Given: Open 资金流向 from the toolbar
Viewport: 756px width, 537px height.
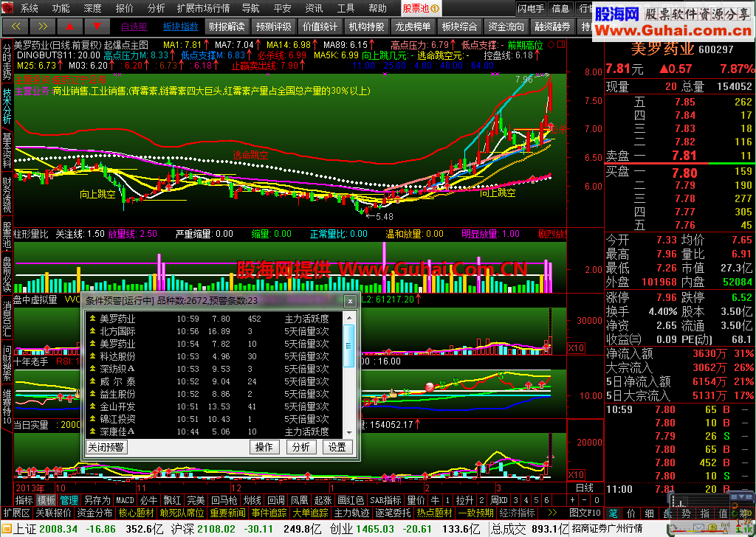Looking at the screenshot, I should click(506, 27).
